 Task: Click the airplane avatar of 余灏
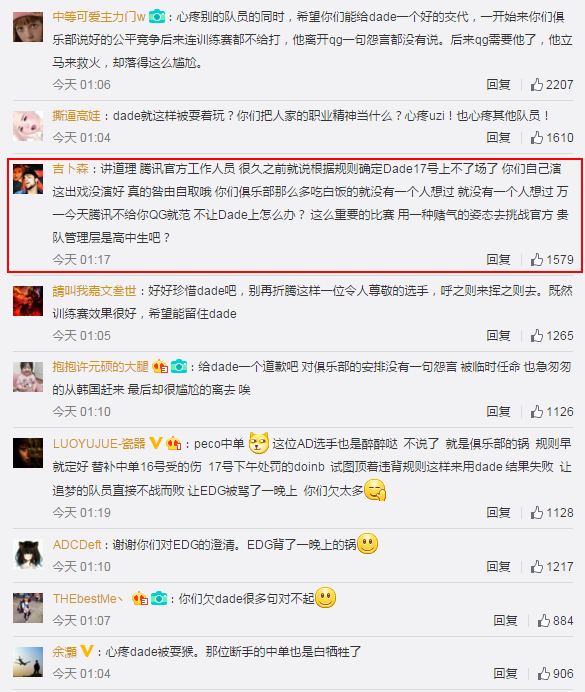point(28,662)
